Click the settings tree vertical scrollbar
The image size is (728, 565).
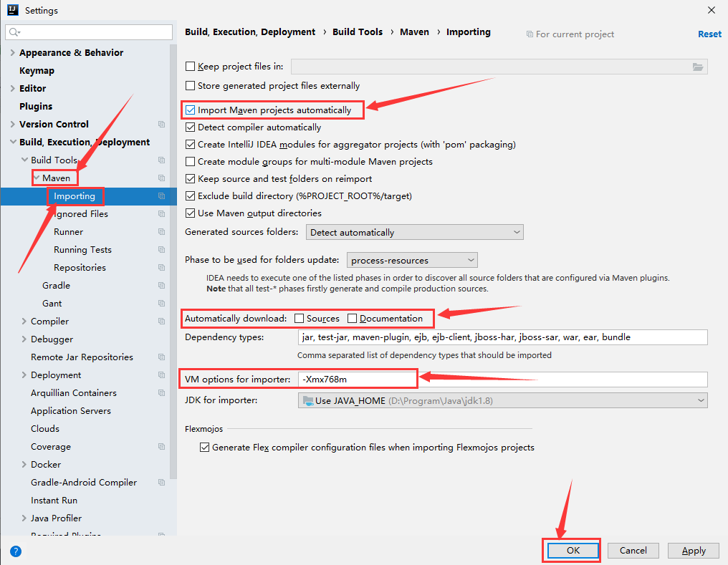point(173,262)
